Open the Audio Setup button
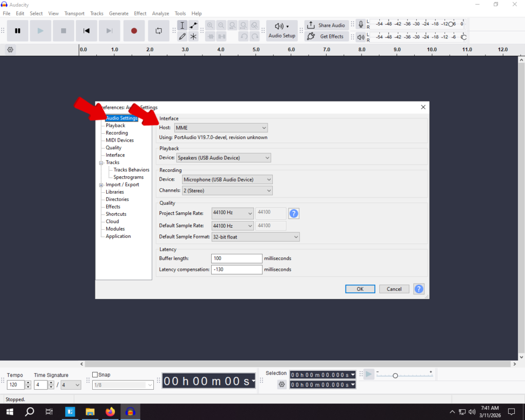Viewport: 525px width, 420px height. [x=281, y=31]
